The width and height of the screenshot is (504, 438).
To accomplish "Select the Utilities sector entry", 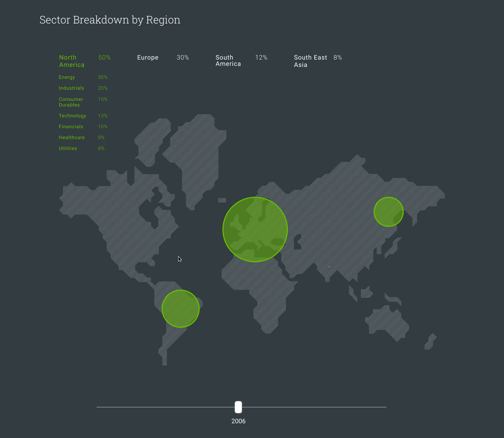I will (x=68, y=148).
